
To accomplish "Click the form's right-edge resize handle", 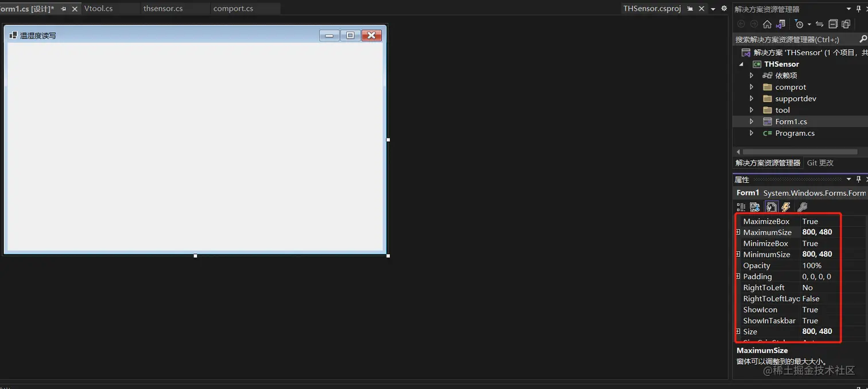I will pyautogui.click(x=388, y=140).
